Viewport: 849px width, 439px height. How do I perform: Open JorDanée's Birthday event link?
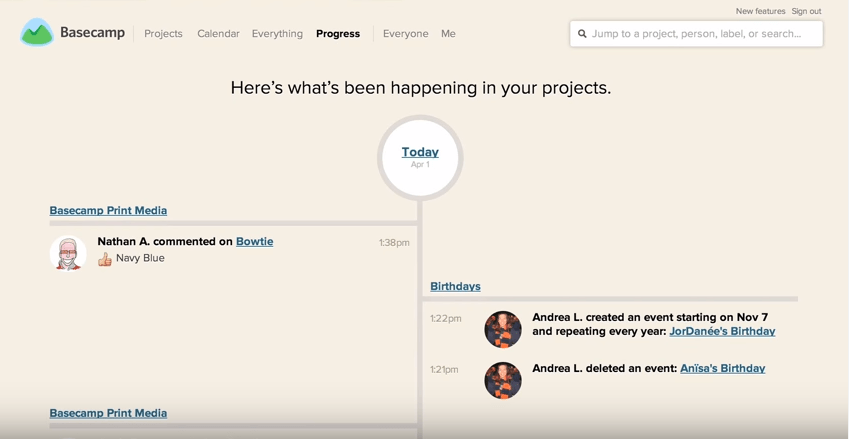coord(722,331)
